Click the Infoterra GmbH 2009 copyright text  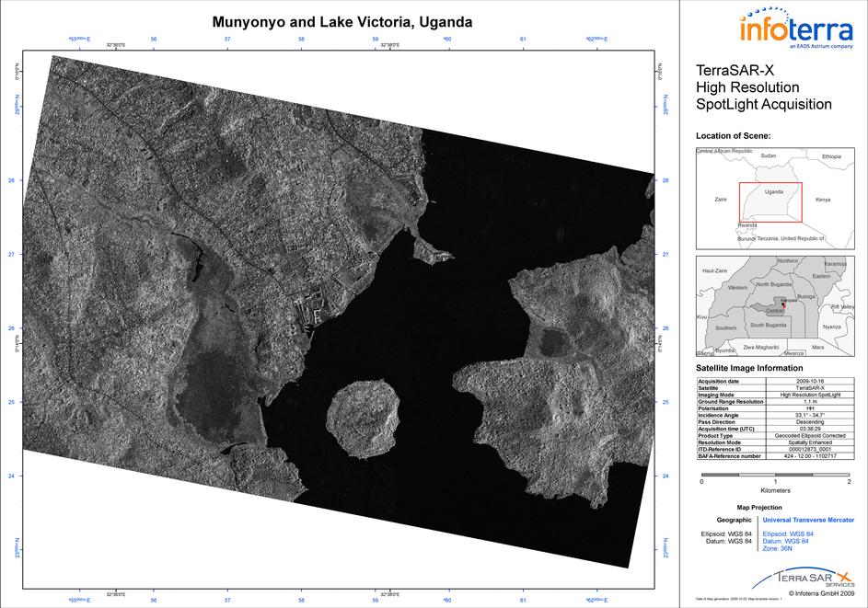[x=815, y=594]
